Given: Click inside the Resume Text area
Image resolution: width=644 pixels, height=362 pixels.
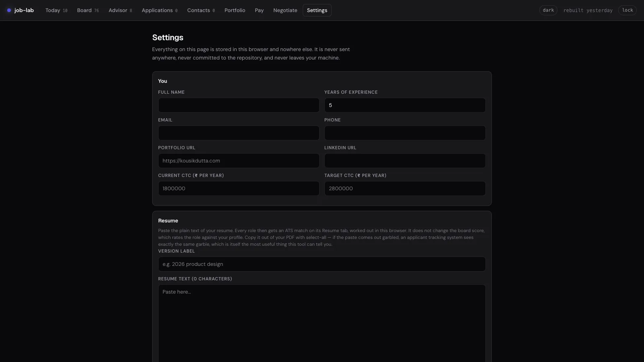Looking at the screenshot, I should click(x=322, y=324).
